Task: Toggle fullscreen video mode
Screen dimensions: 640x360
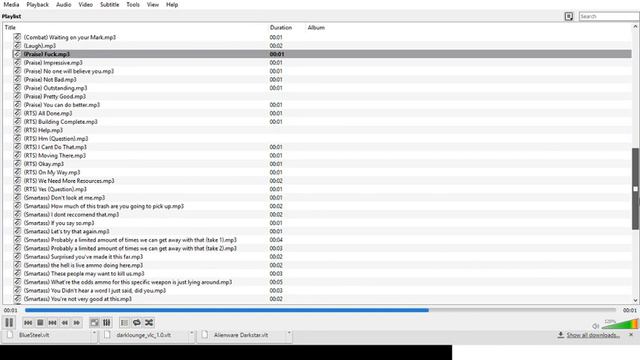Action: click(94, 323)
